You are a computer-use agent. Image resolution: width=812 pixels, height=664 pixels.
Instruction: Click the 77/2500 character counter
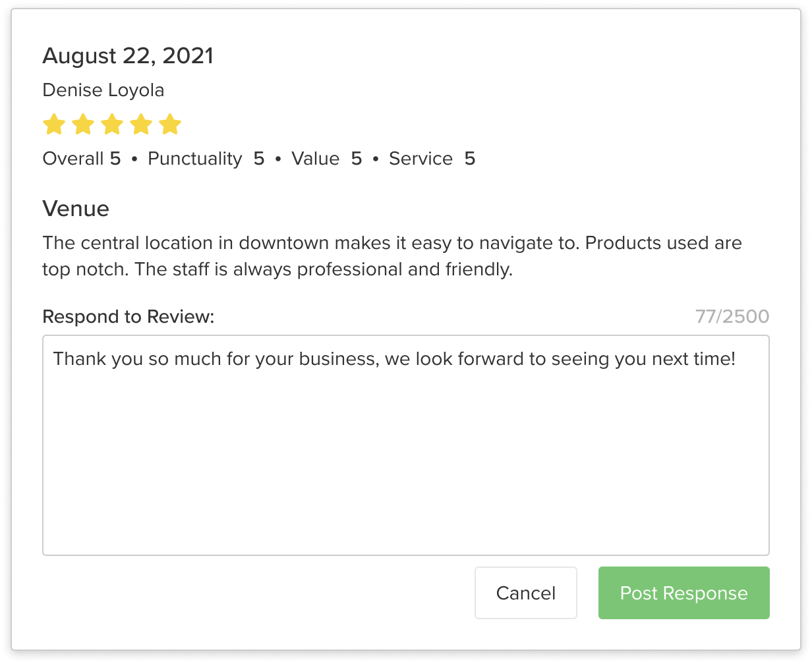(733, 316)
